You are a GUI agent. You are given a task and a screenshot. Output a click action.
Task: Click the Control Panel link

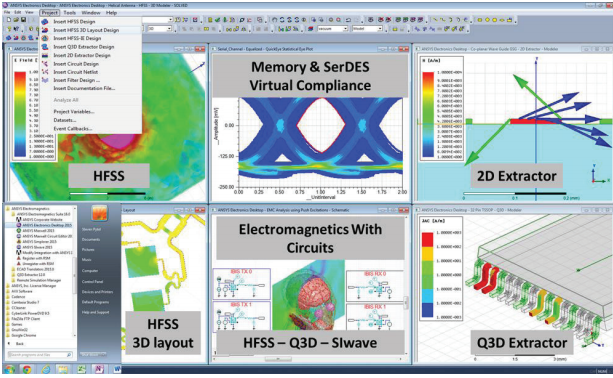coord(92,282)
